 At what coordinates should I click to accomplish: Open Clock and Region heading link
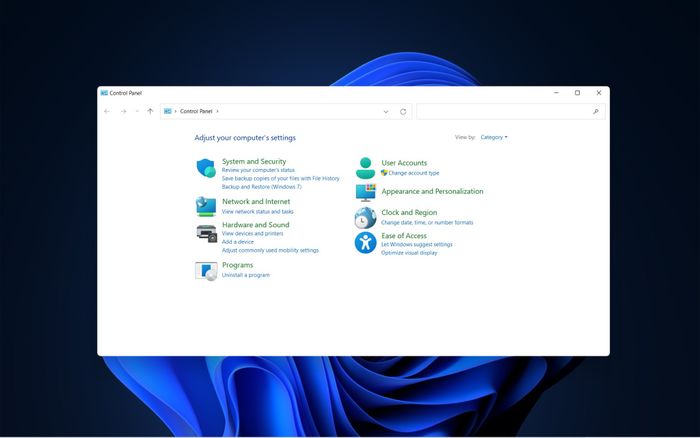click(409, 213)
